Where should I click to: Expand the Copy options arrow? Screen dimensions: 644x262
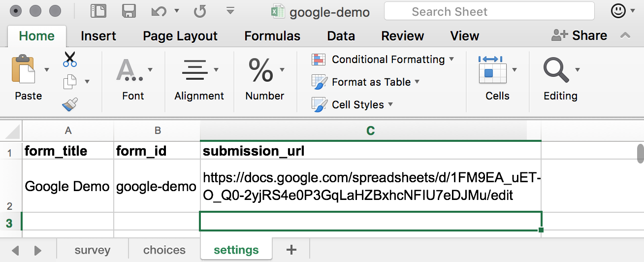[x=87, y=82]
